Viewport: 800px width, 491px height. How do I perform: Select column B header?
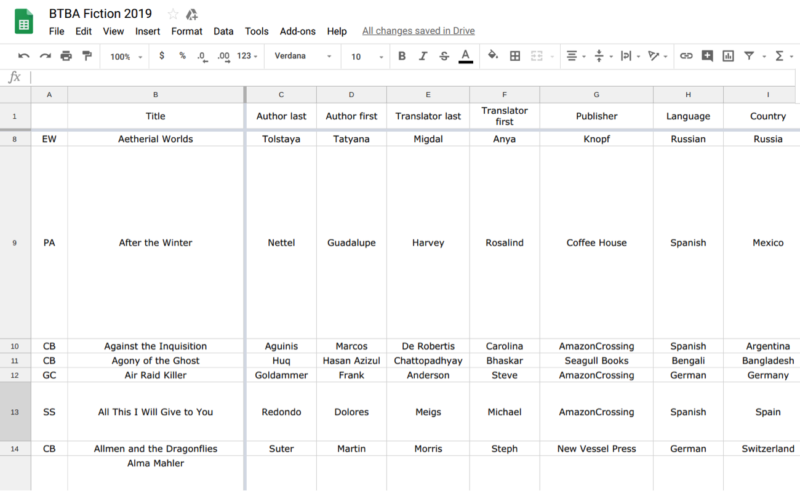156,94
